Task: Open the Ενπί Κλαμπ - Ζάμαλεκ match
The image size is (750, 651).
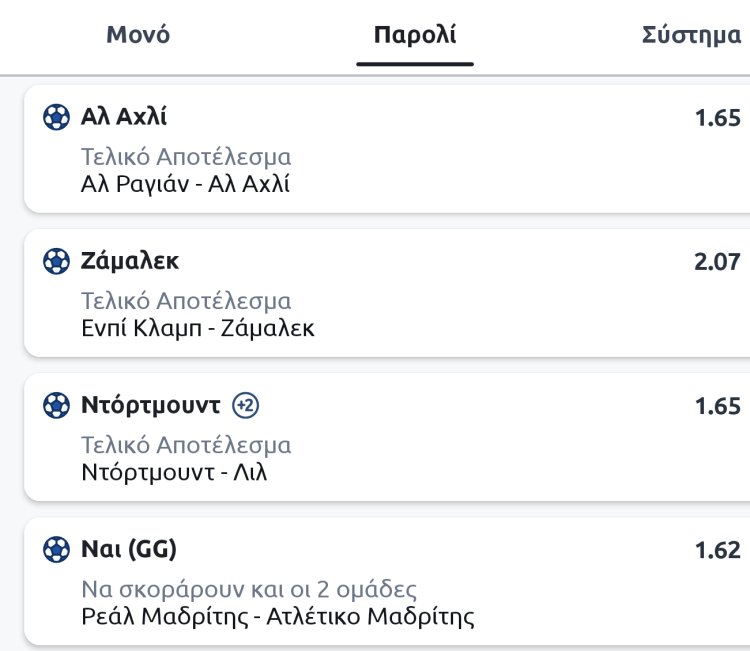Action: tap(197, 328)
